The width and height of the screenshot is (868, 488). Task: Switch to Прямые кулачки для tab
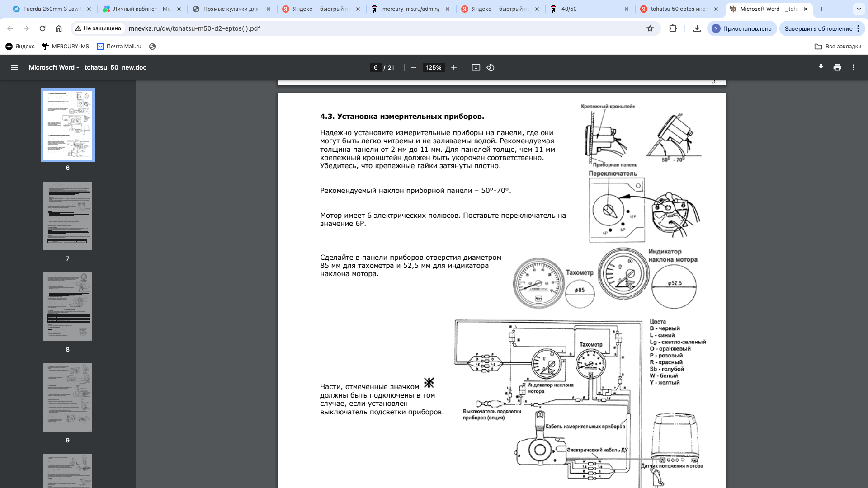[231, 9]
